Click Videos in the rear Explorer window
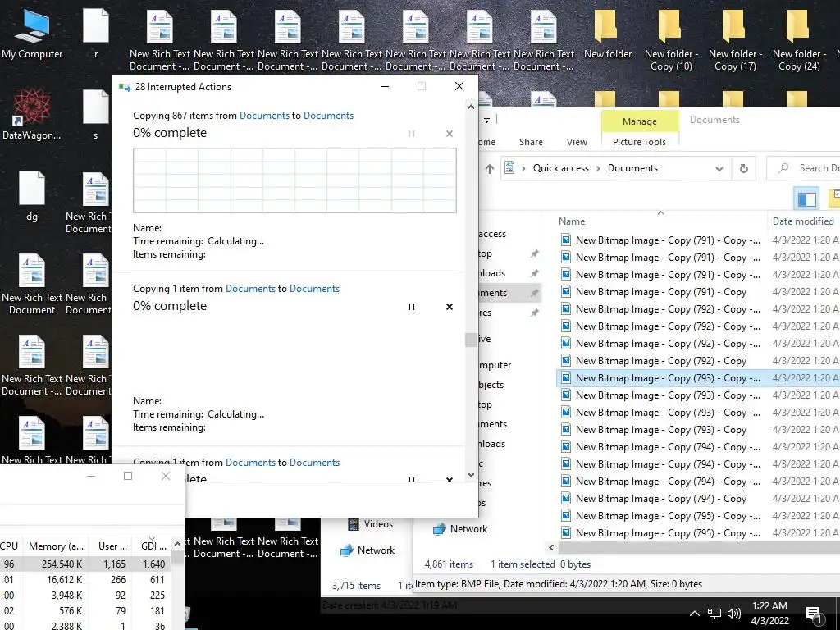Image resolution: width=840 pixels, height=630 pixels. [x=370, y=524]
